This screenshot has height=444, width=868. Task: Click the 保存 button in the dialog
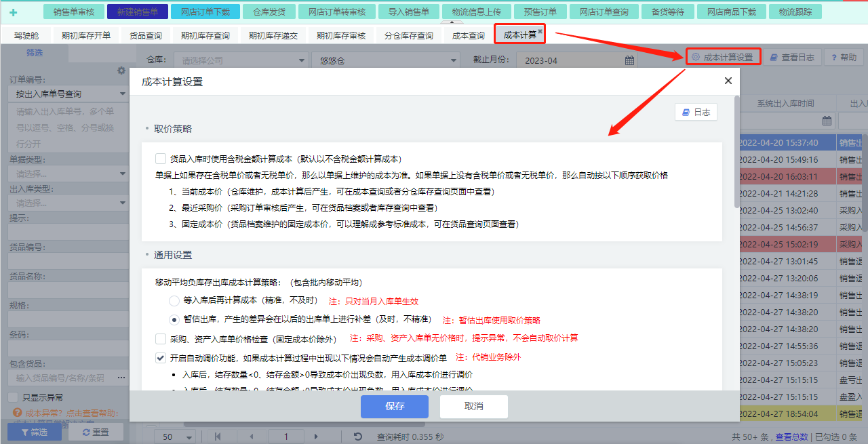pos(395,406)
